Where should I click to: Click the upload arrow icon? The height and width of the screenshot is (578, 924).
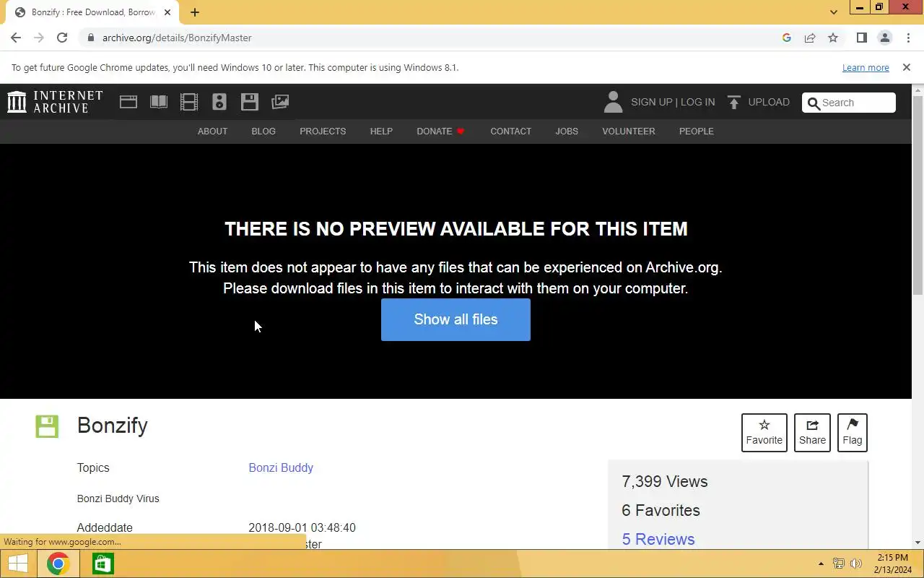click(x=734, y=103)
